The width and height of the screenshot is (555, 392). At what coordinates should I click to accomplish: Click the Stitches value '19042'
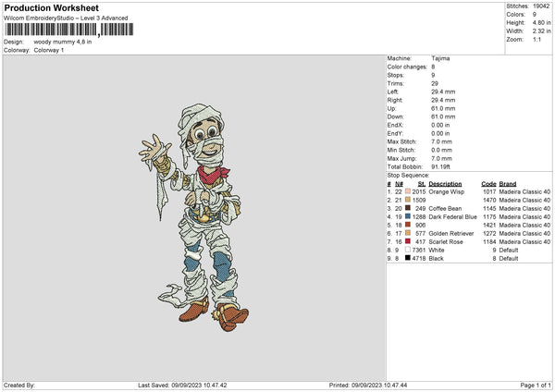(x=541, y=6)
